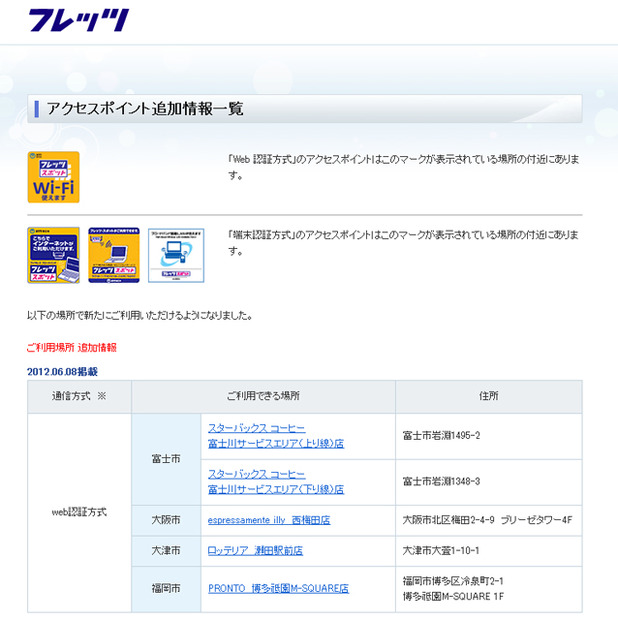Click the 富士市 city cell
618x620 pixels.
tap(166, 459)
